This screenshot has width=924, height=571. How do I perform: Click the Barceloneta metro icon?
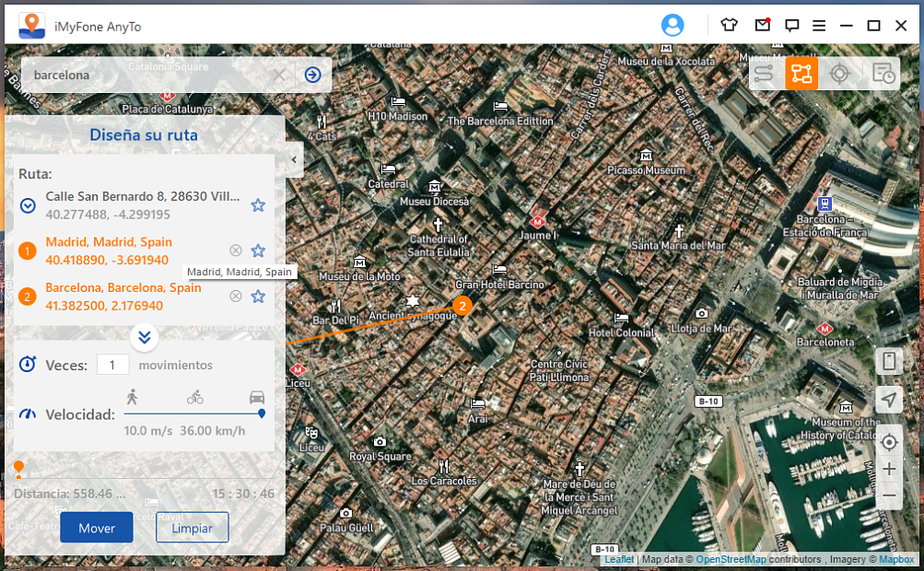tap(825, 328)
